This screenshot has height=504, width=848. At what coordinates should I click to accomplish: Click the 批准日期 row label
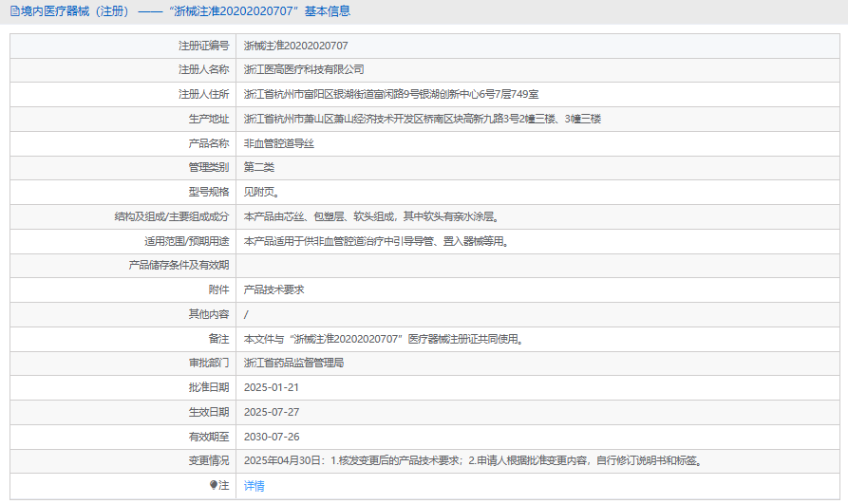coord(209,388)
